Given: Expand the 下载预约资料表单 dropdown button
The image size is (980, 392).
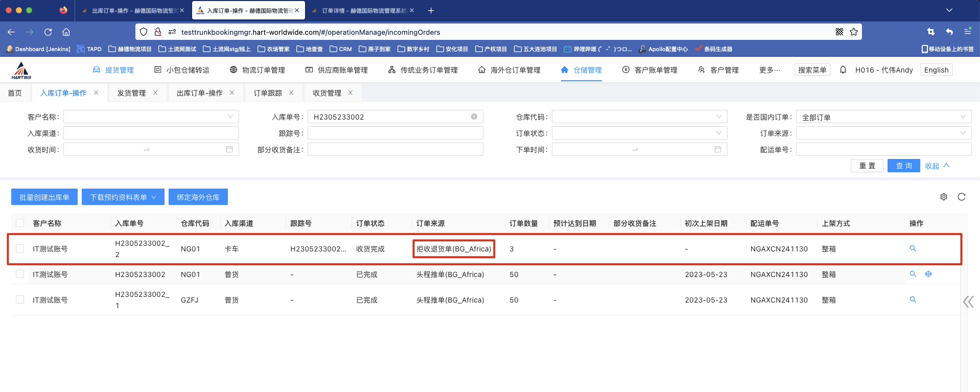Looking at the screenshot, I should (x=123, y=197).
